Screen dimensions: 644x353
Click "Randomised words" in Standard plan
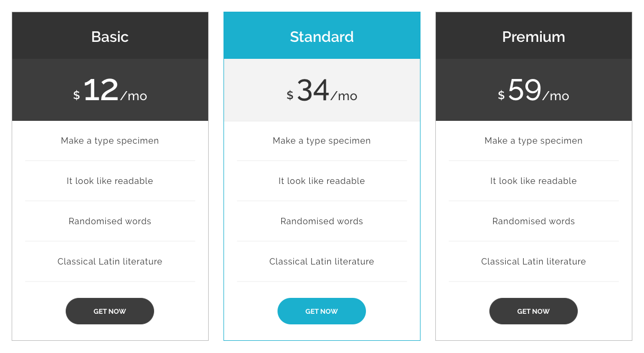pos(322,221)
